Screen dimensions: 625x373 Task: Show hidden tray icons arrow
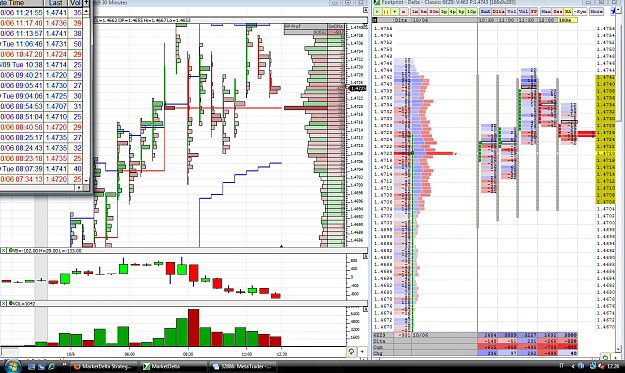573,366
